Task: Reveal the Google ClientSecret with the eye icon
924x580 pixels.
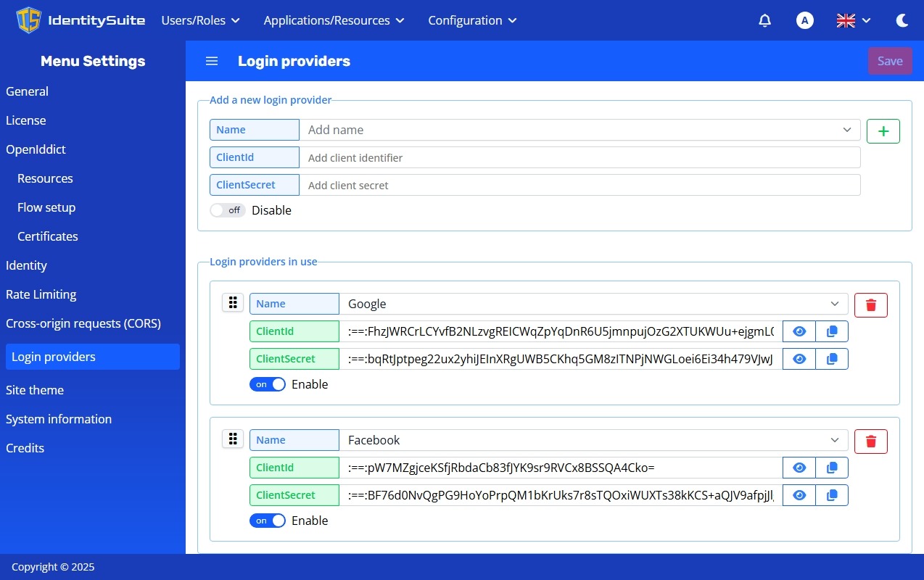Action: [x=799, y=359]
